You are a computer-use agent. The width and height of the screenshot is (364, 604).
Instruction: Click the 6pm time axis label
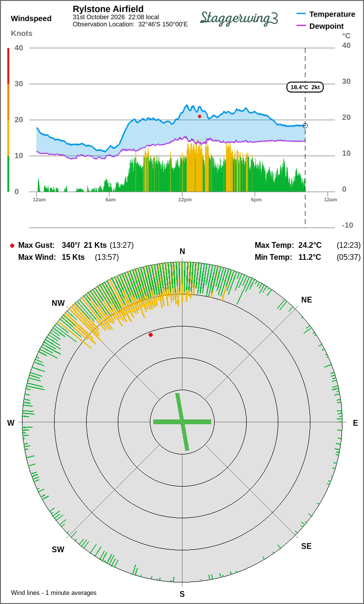(x=256, y=199)
